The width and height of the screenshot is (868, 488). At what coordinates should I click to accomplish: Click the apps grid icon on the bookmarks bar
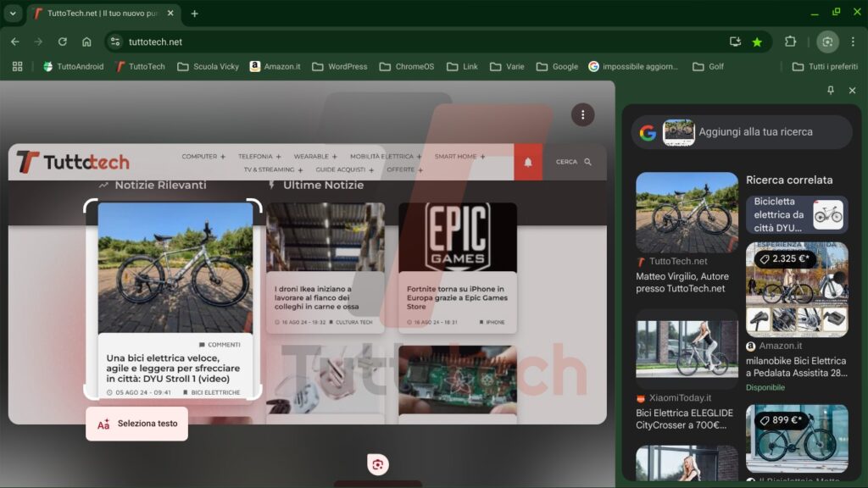(17, 66)
